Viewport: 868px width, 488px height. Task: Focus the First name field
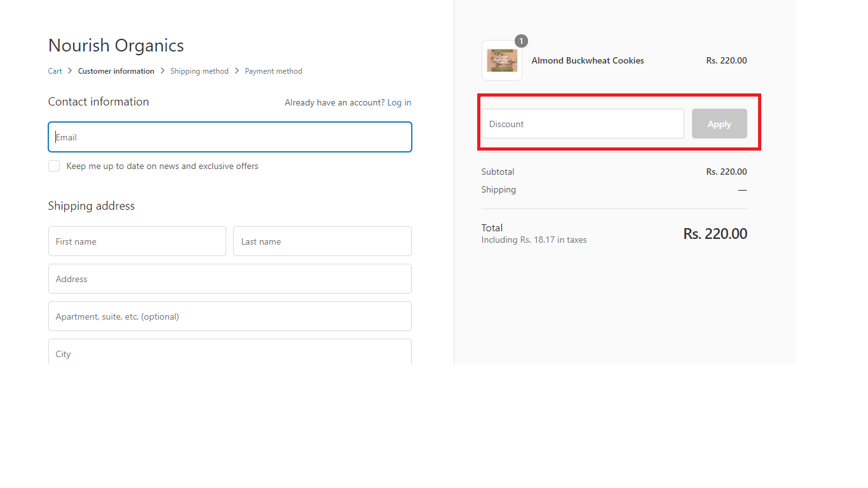[137, 241]
